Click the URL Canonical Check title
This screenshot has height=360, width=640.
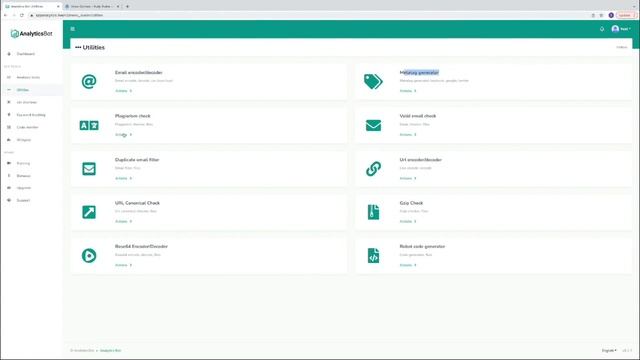click(137, 203)
